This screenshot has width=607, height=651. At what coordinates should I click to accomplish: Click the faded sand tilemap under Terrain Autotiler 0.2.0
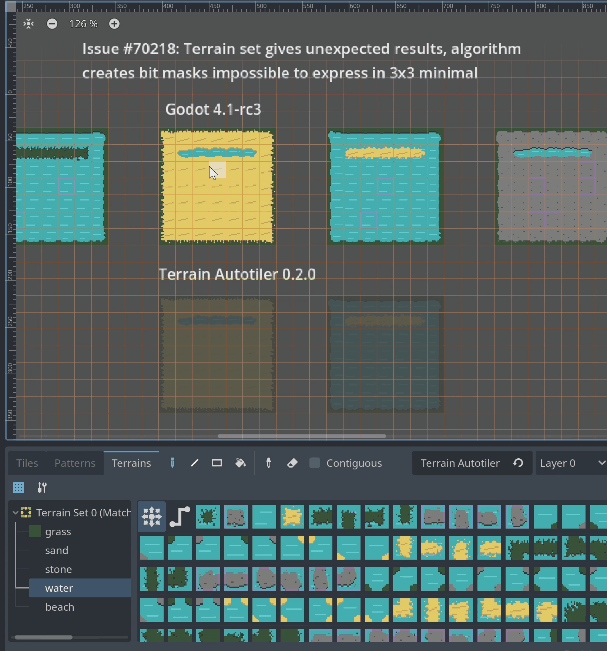tap(217, 355)
